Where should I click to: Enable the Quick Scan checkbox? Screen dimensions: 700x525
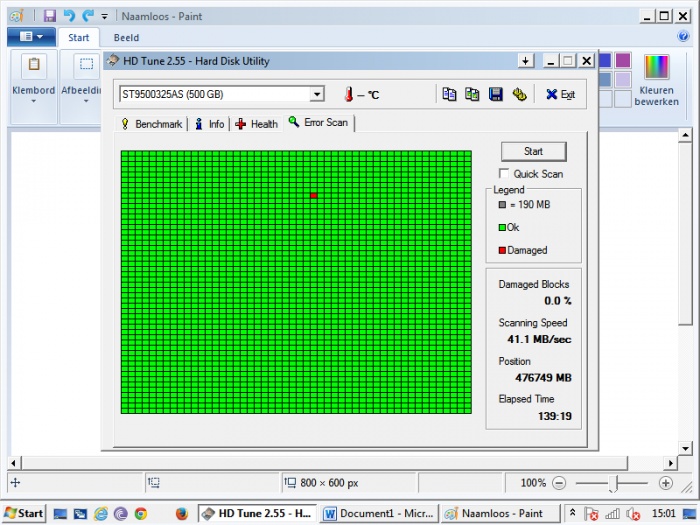click(x=504, y=173)
